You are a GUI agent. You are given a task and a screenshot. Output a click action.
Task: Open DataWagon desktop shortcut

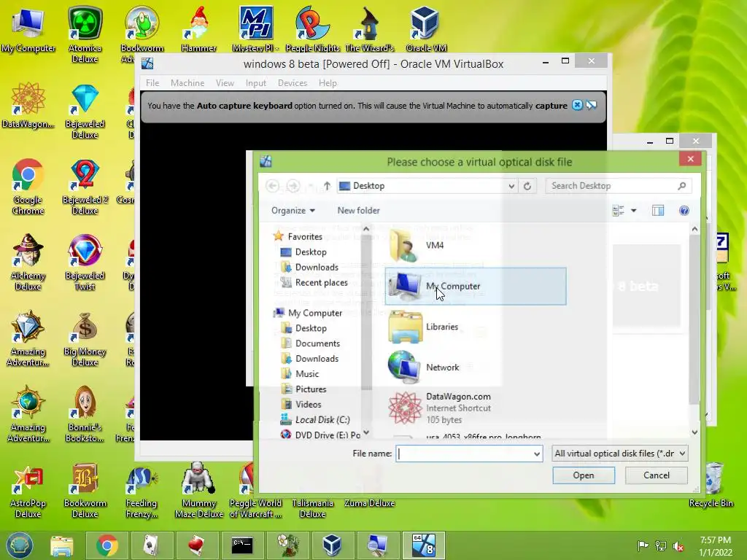(x=28, y=106)
